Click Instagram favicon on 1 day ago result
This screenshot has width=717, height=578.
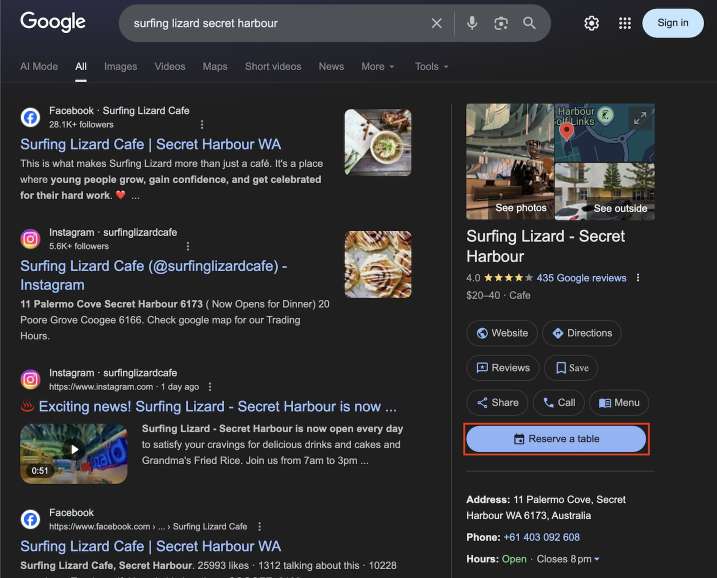tap(30, 379)
